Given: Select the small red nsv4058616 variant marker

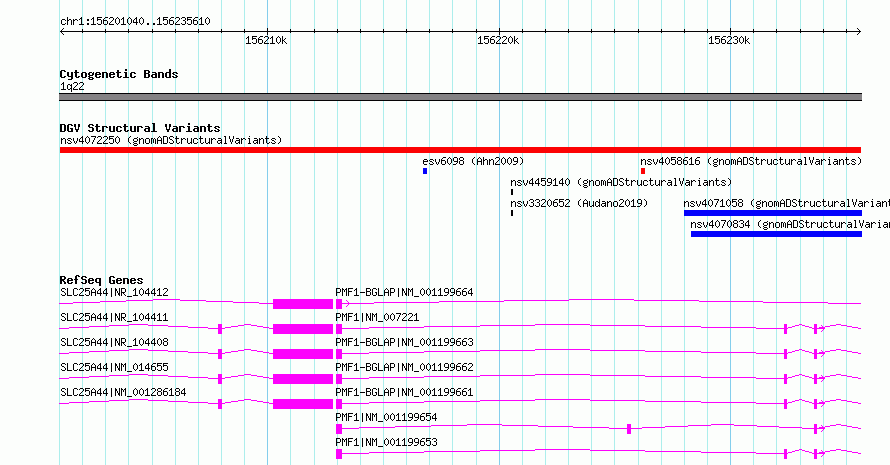Looking at the screenshot, I should coord(643,171).
